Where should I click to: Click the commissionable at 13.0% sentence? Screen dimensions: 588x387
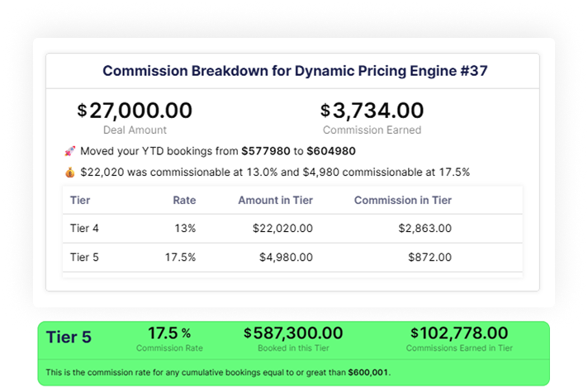275,172
